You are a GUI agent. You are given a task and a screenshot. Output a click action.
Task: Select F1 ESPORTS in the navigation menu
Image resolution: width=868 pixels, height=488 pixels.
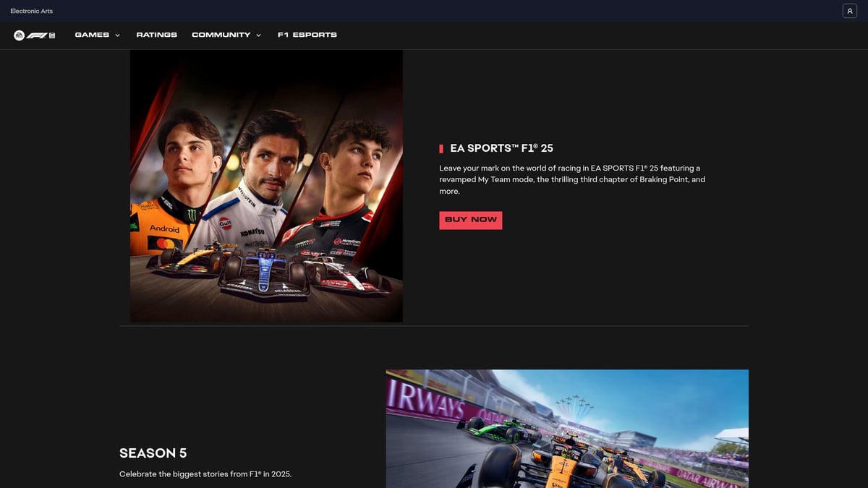307,34
